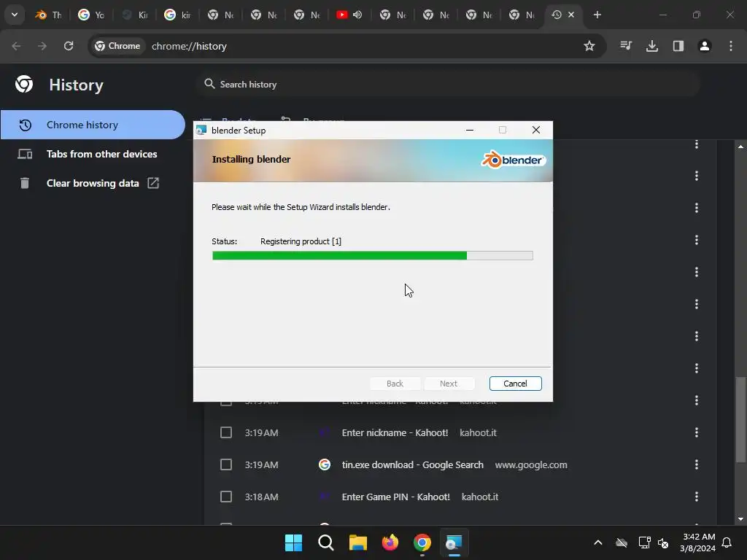Reload the history page

point(69,46)
